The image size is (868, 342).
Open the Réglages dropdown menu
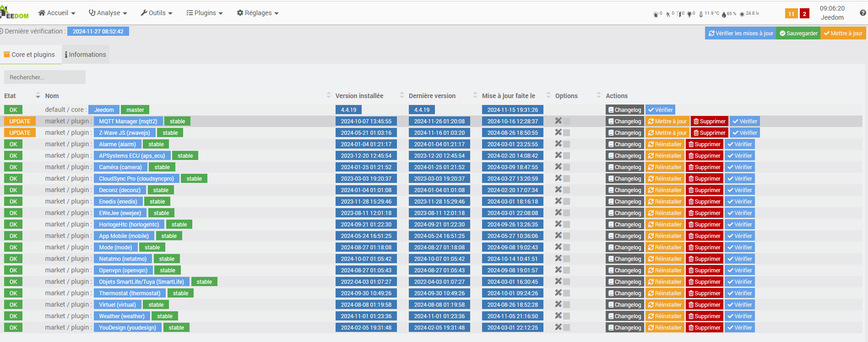[x=258, y=13]
